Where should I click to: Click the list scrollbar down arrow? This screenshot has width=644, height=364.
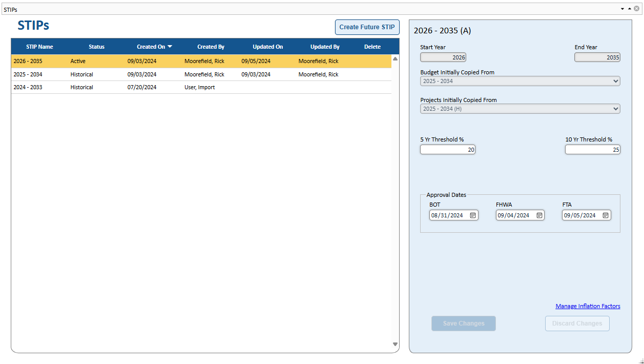point(395,344)
